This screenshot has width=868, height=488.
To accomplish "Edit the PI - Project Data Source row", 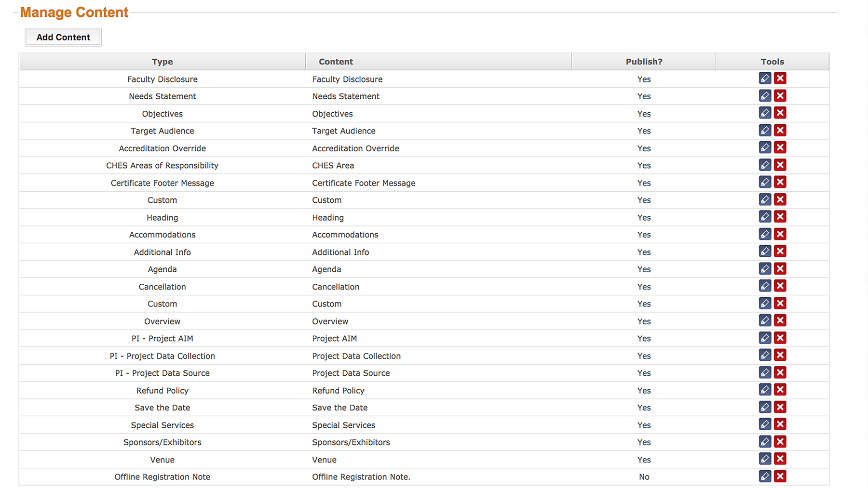I will point(765,372).
